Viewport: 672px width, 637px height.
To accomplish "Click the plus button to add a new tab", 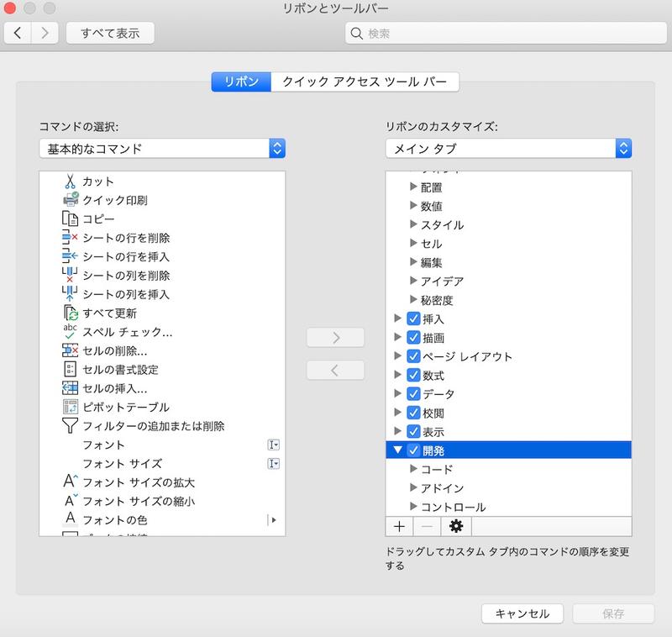I will point(398,526).
